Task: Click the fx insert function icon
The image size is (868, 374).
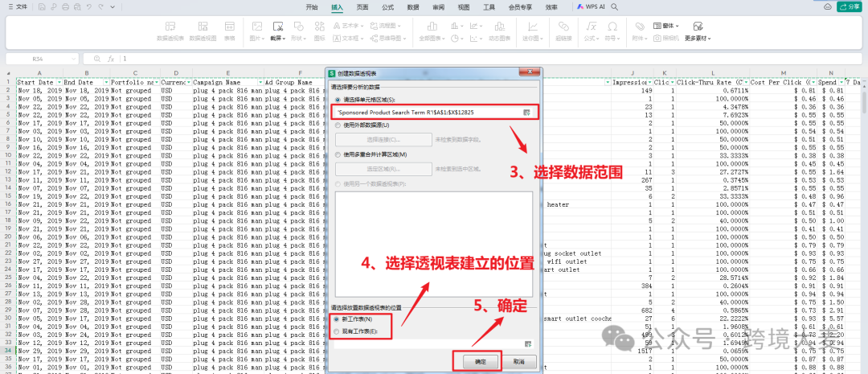Action: [111, 58]
